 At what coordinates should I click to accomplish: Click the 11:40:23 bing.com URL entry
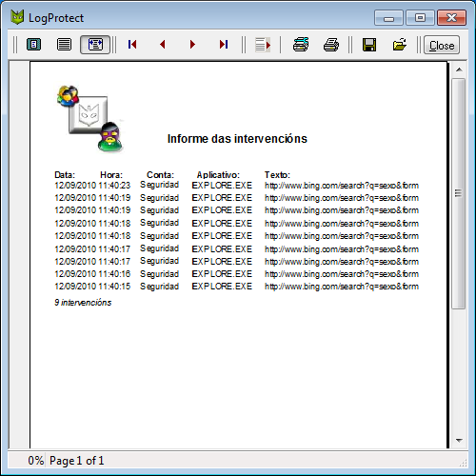click(342, 186)
